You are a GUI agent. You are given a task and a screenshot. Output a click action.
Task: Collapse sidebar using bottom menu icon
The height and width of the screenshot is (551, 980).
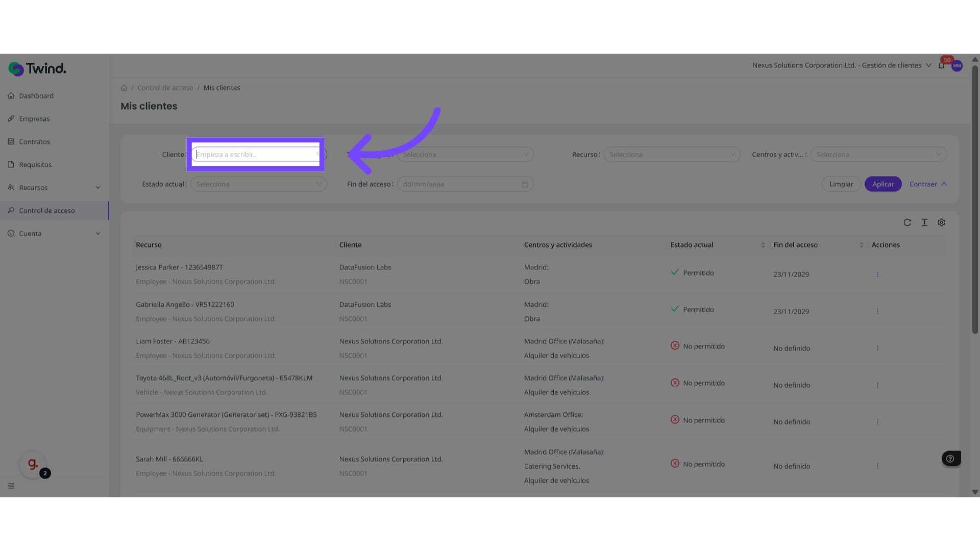pyautogui.click(x=11, y=486)
